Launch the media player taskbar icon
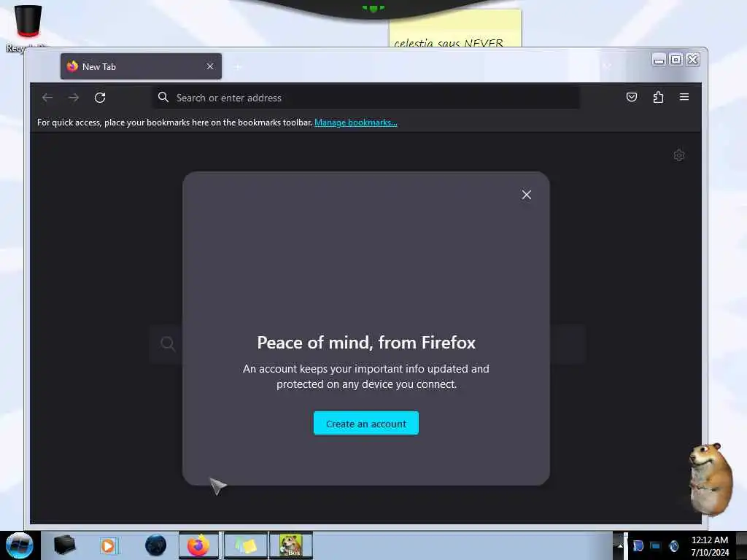The image size is (747, 560). pos(108,545)
